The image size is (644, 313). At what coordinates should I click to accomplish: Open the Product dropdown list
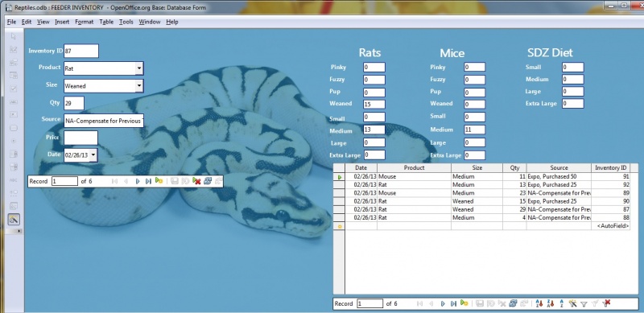tap(139, 68)
